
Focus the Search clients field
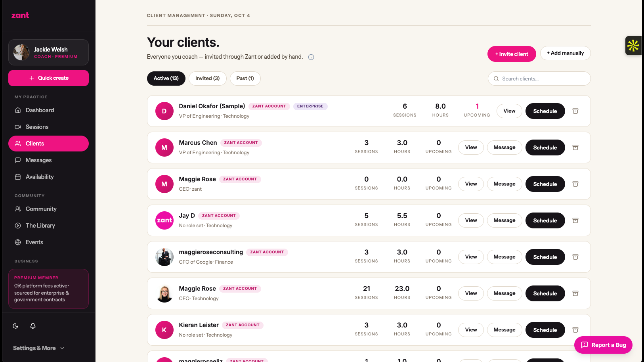point(539,79)
